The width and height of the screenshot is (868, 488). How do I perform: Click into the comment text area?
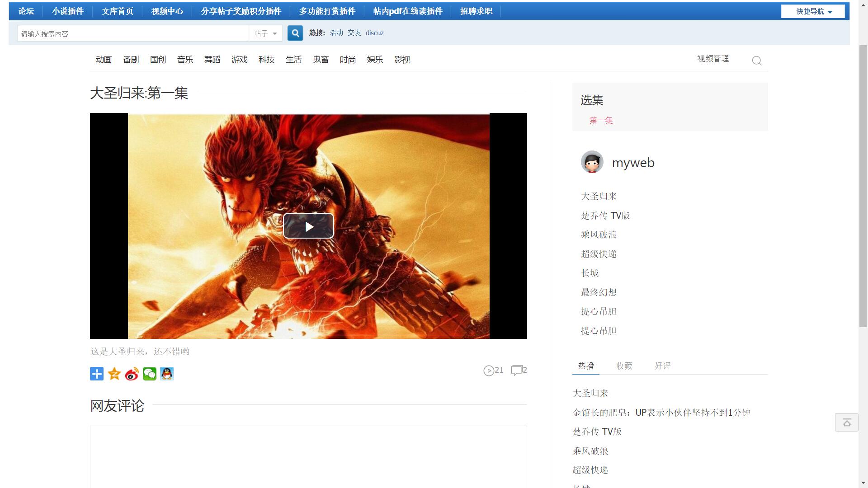pyautogui.click(x=308, y=456)
